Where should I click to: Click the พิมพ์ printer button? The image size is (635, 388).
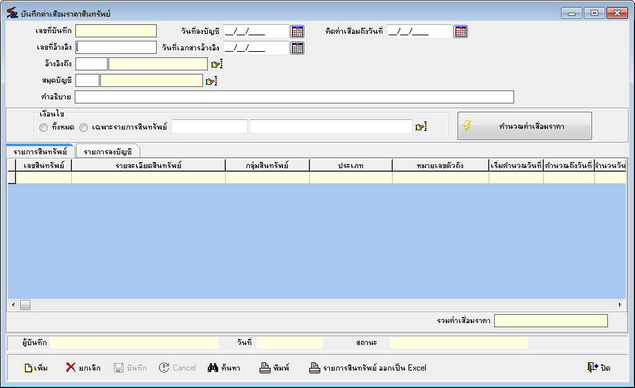pyautogui.click(x=274, y=367)
